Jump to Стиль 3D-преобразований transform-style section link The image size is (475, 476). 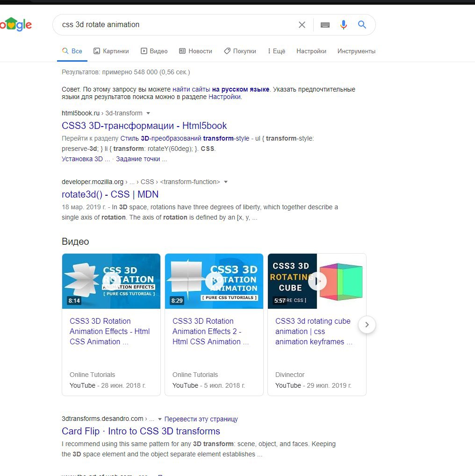click(x=185, y=138)
